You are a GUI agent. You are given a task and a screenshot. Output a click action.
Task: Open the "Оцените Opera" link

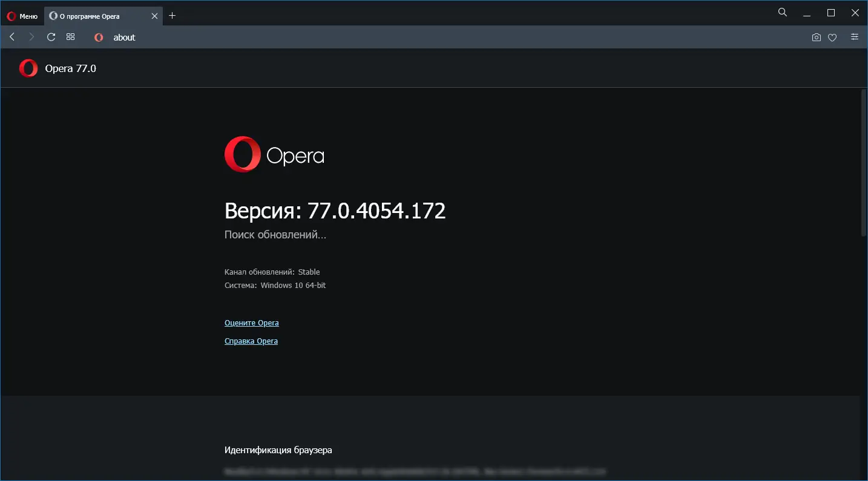[251, 322]
